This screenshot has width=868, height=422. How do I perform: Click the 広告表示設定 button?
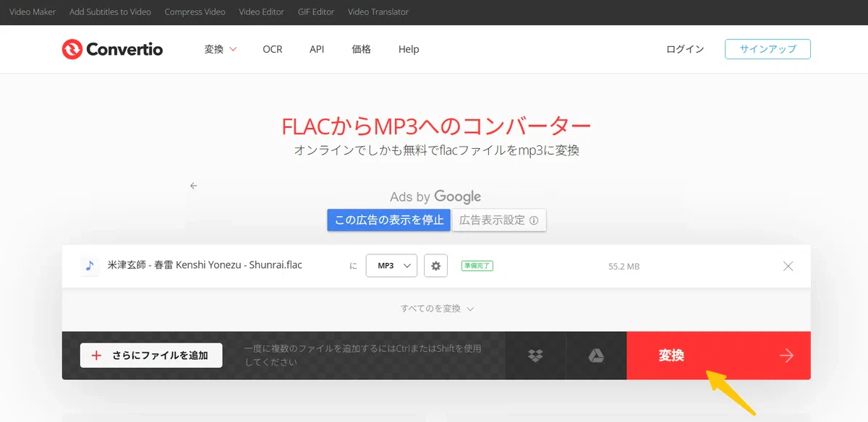499,220
